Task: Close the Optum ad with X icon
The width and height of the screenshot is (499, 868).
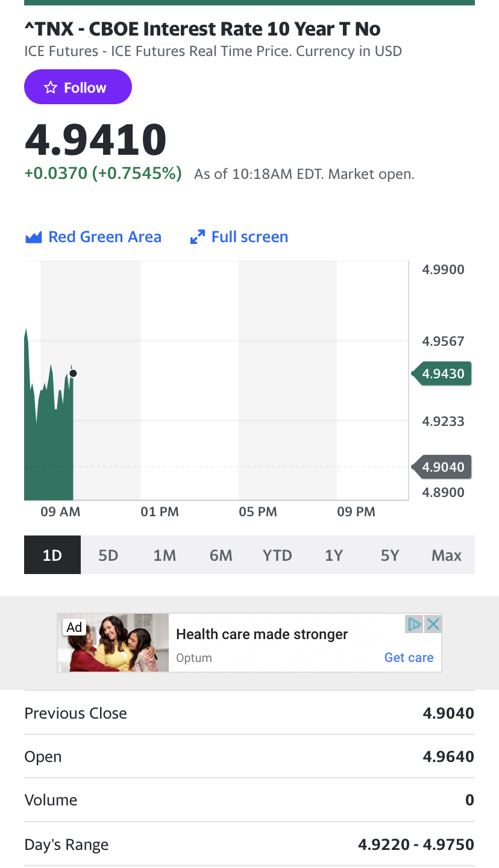Action: (433, 624)
